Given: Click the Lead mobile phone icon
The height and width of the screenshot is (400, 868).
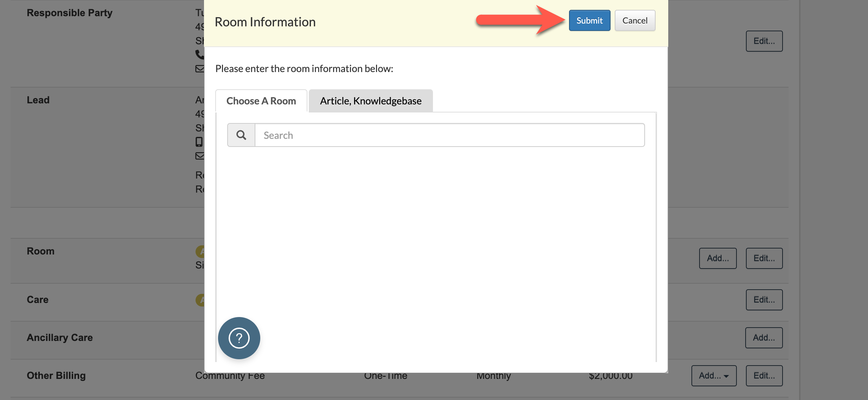Looking at the screenshot, I should [x=199, y=142].
